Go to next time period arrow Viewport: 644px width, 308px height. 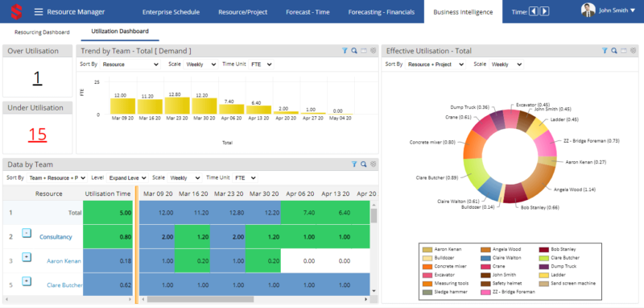pyautogui.click(x=545, y=11)
